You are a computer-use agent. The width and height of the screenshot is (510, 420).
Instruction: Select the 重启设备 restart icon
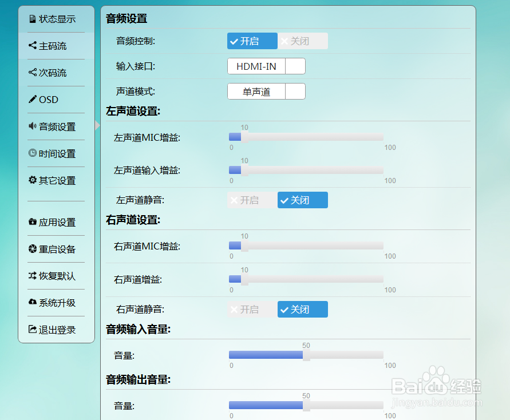33,249
